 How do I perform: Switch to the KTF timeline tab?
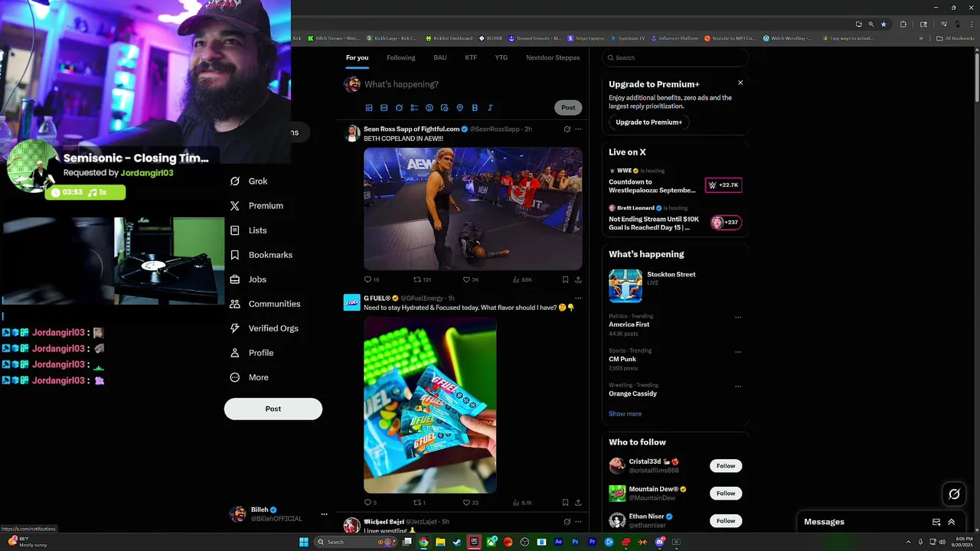(471, 57)
